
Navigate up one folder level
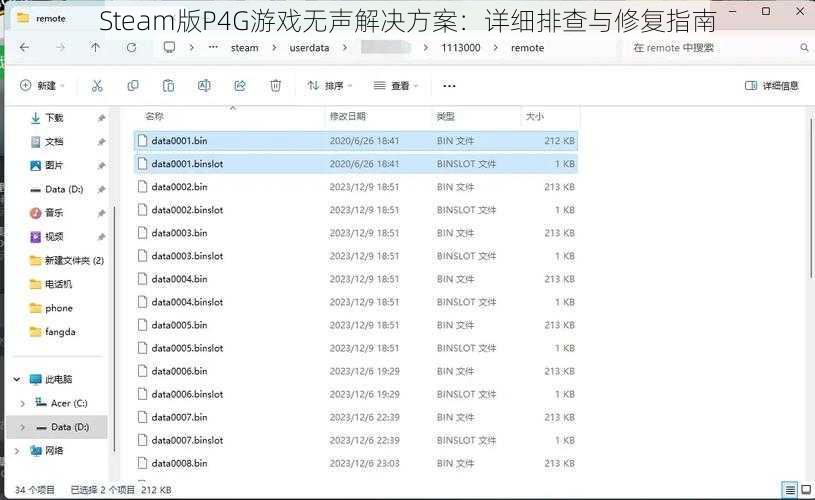pyautogui.click(x=95, y=47)
